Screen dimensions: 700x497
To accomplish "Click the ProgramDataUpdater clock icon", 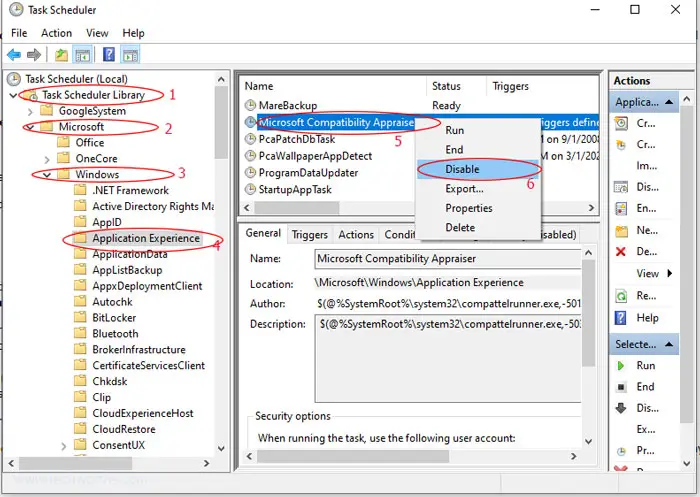I will click(x=250, y=172).
